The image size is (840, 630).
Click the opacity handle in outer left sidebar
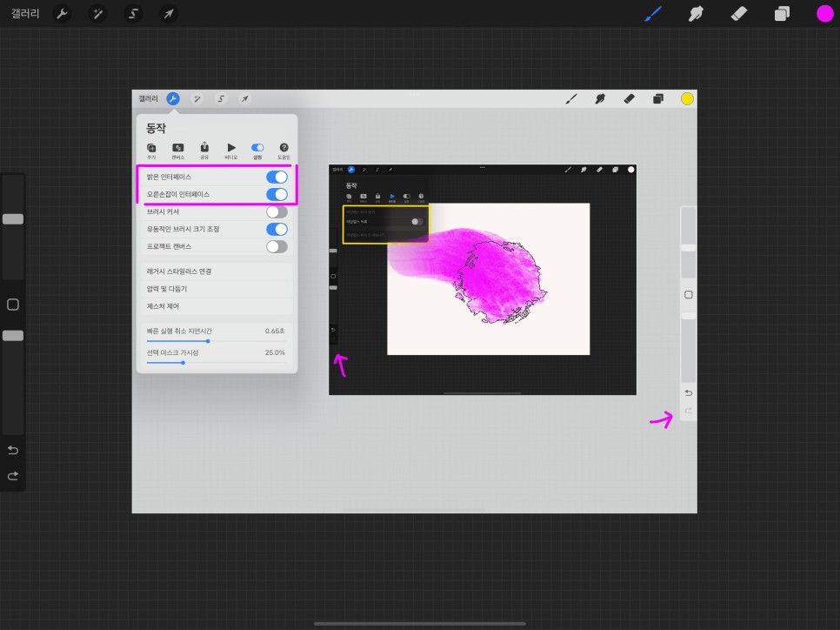click(13, 336)
